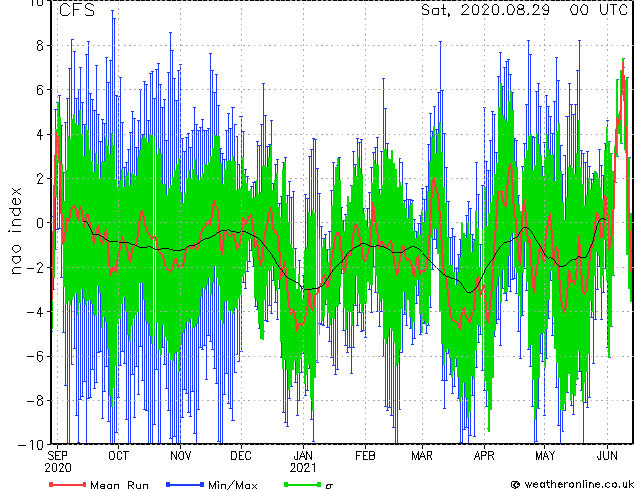Click the y-axis value 0
The image size is (634, 490).
pyautogui.click(x=40, y=223)
